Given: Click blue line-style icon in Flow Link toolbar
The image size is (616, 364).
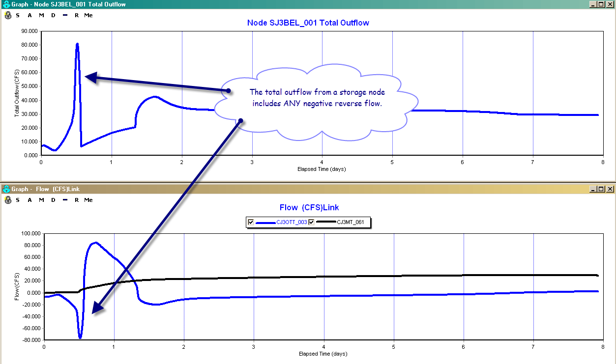Looking at the screenshot, I should tap(65, 200).
